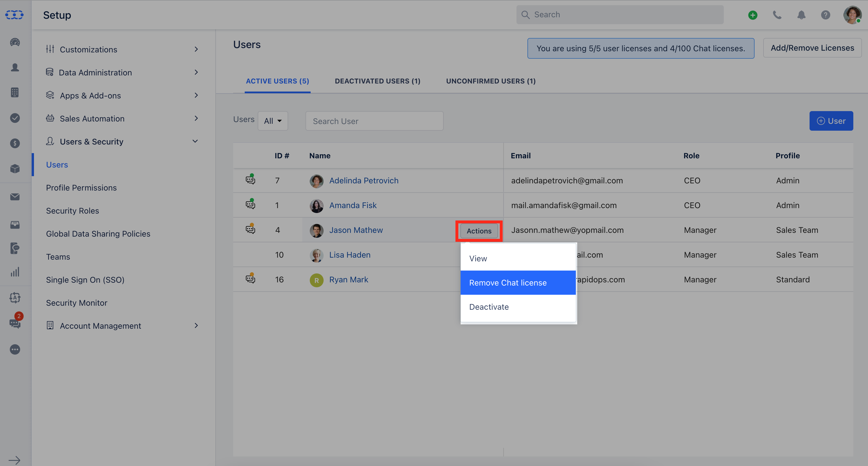
Task: Open the document chat icon in sidebar
Action: point(15,248)
